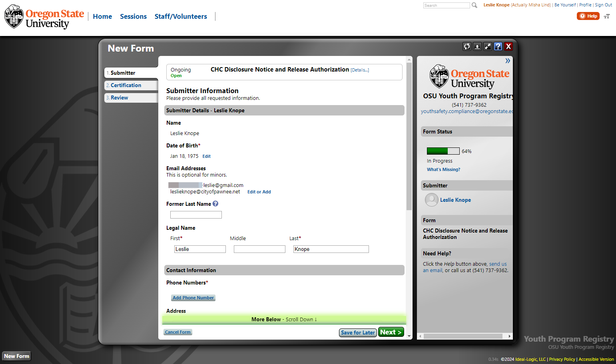Click Sign Out

(x=604, y=5)
